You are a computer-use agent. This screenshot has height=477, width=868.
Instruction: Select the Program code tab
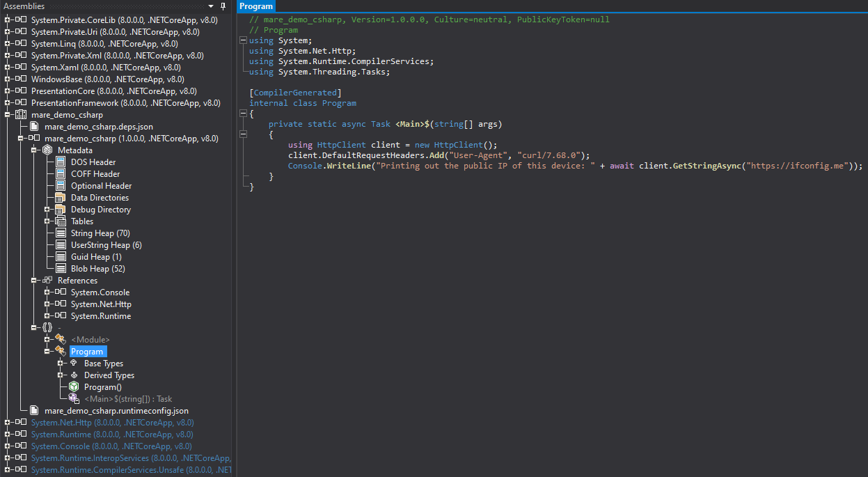point(256,6)
